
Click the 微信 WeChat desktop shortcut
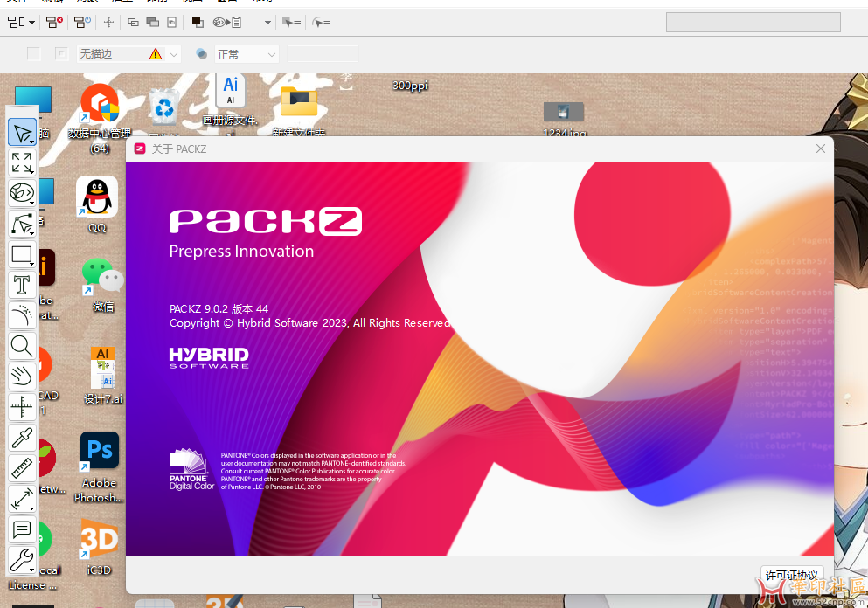tap(103, 286)
